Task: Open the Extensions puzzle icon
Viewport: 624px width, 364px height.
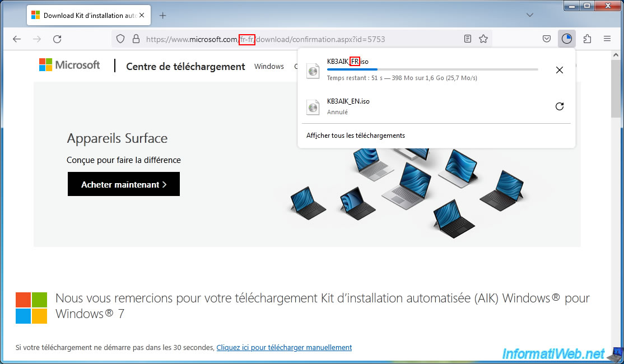Action: coord(587,39)
